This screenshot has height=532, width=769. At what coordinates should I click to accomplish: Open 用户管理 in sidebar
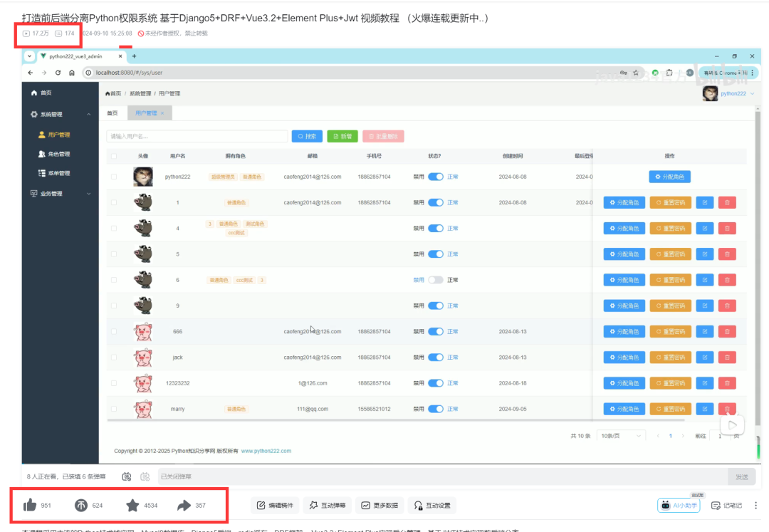coord(61,135)
